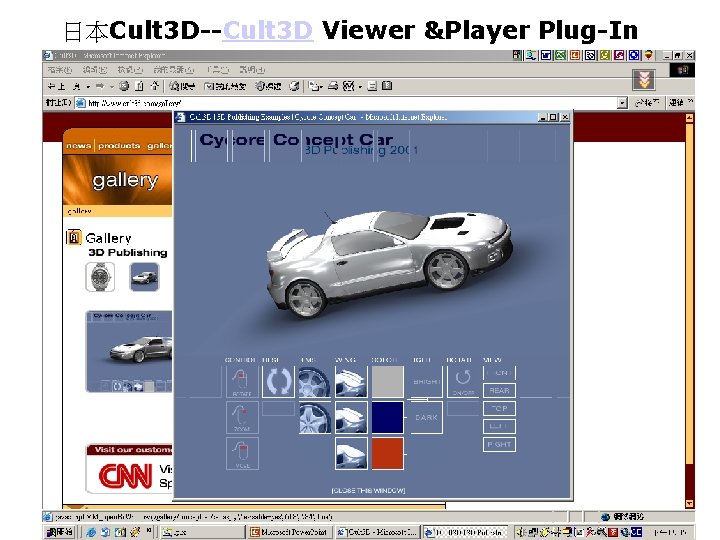Launch Internet Explorer from quick launch

tap(91, 532)
